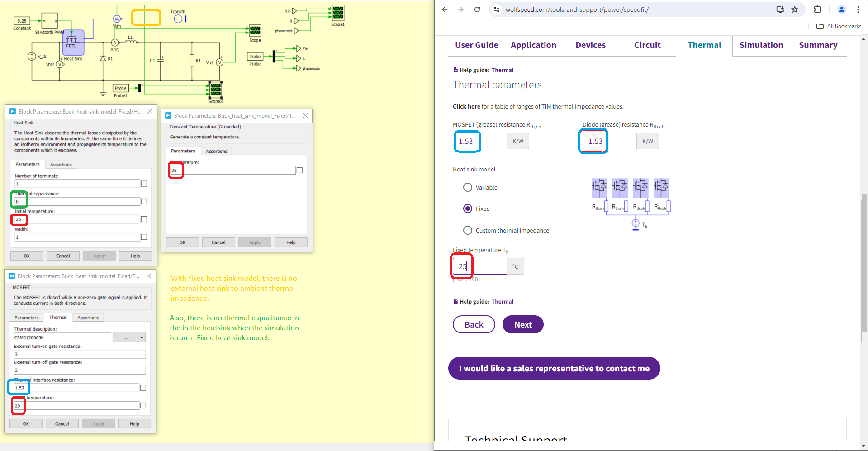Select the C1 capacitor component
This screenshot has width=868, height=451.
(160, 60)
